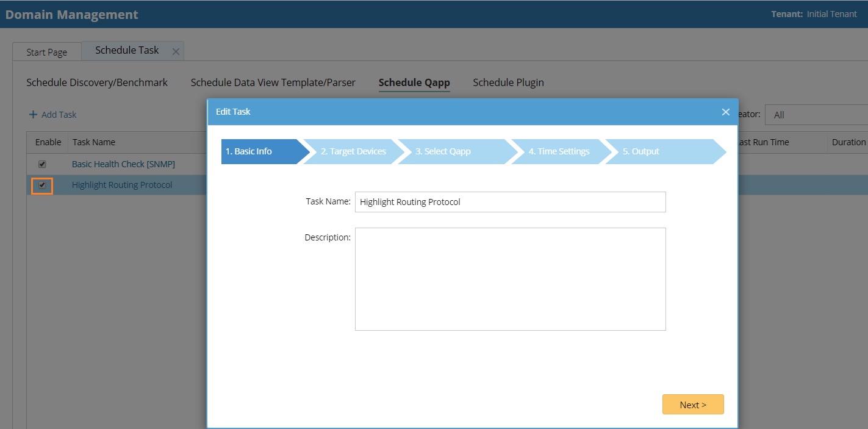Open the Time Settings step
Viewport: 868px width, 429px height.
[559, 151]
